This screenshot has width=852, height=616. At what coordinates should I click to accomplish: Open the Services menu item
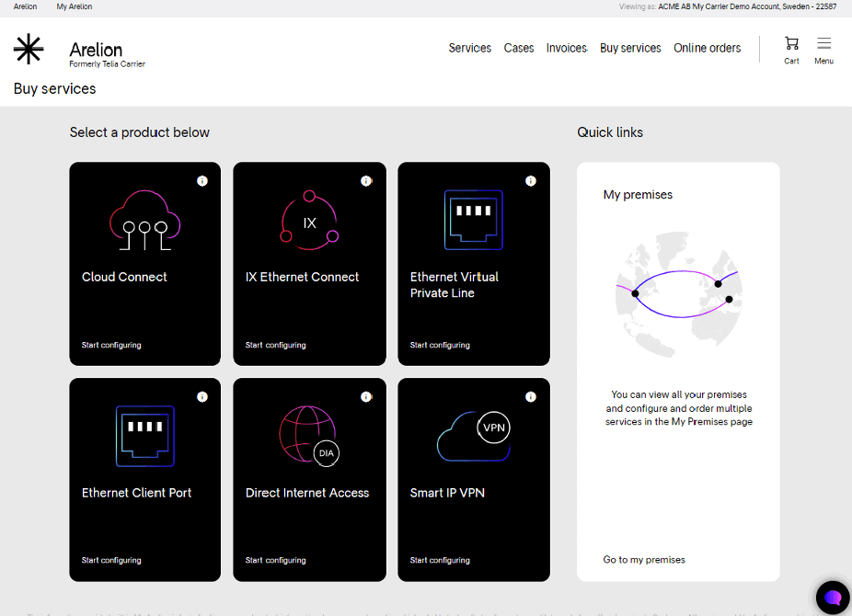coord(470,49)
